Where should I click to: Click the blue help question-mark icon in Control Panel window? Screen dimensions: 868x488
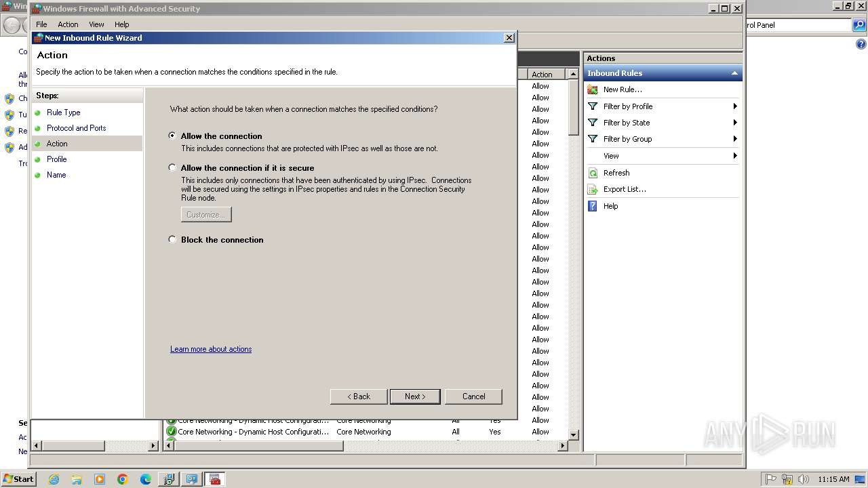coord(861,44)
